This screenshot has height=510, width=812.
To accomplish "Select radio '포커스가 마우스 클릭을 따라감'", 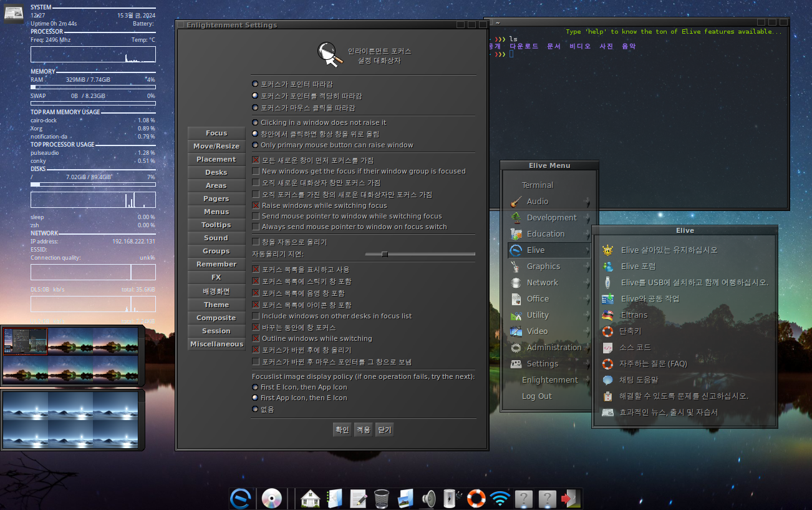I will pos(255,107).
